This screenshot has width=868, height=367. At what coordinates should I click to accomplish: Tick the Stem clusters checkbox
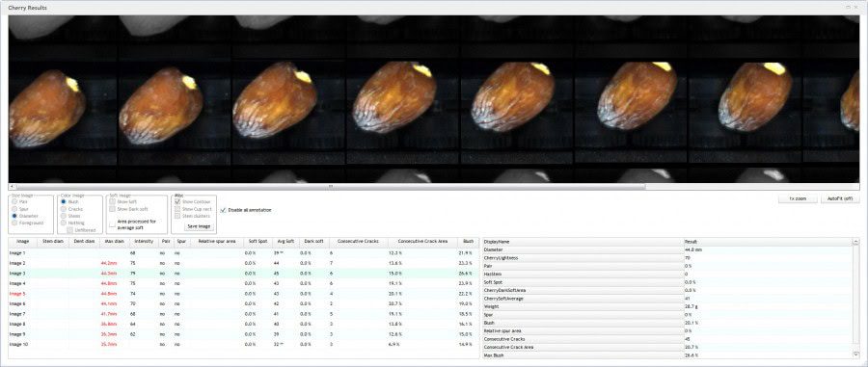(177, 216)
